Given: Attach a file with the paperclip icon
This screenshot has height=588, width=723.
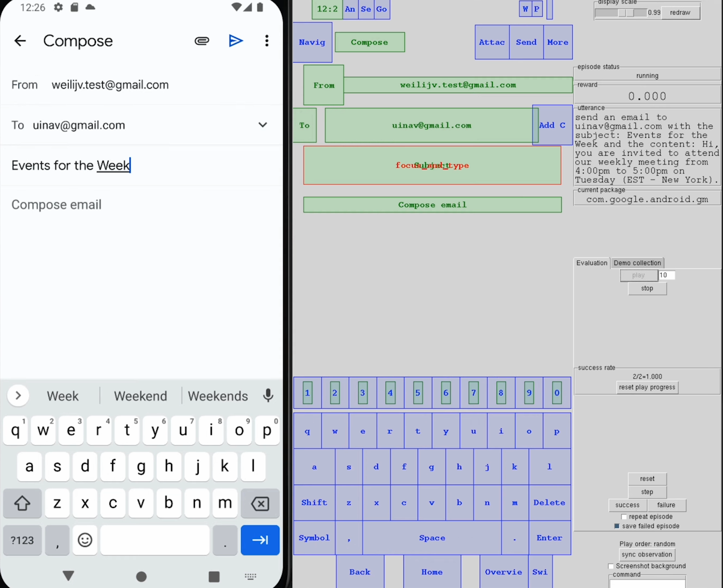Looking at the screenshot, I should tap(202, 41).
